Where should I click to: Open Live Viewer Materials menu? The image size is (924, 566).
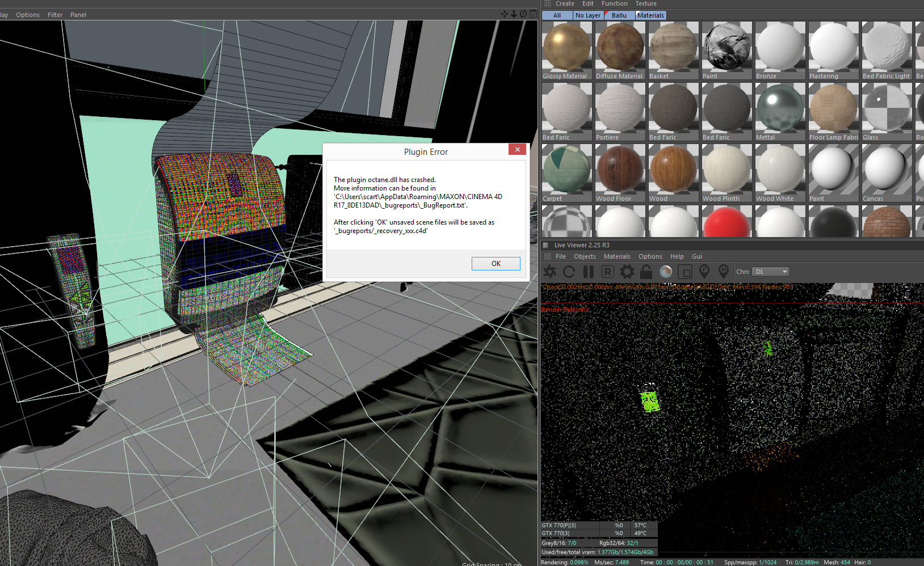617,256
